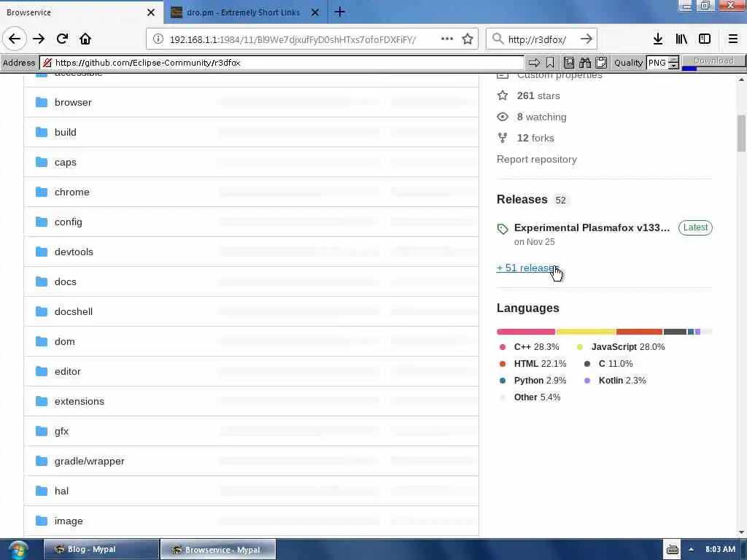Select Browservice - Mypal in the taskbar

click(x=217, y=550)
